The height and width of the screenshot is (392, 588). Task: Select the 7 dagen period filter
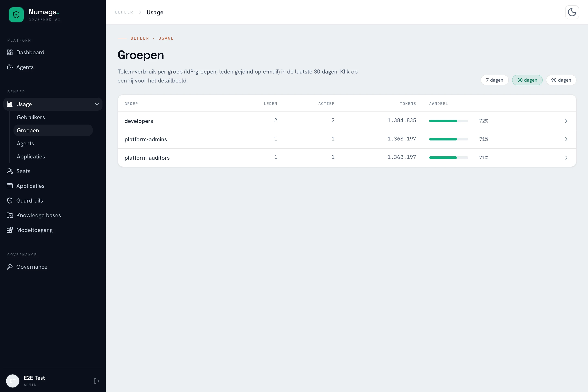pos(494,80)
